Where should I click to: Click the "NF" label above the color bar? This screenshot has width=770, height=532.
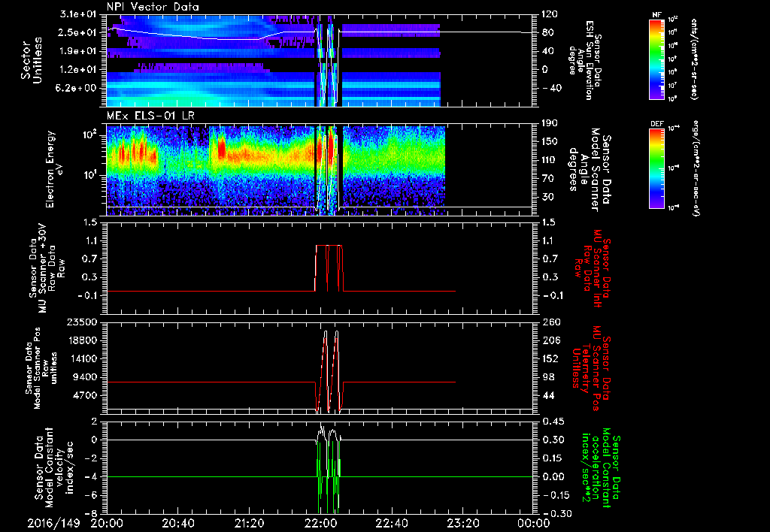pyautogui.click(x=656, y=15)
